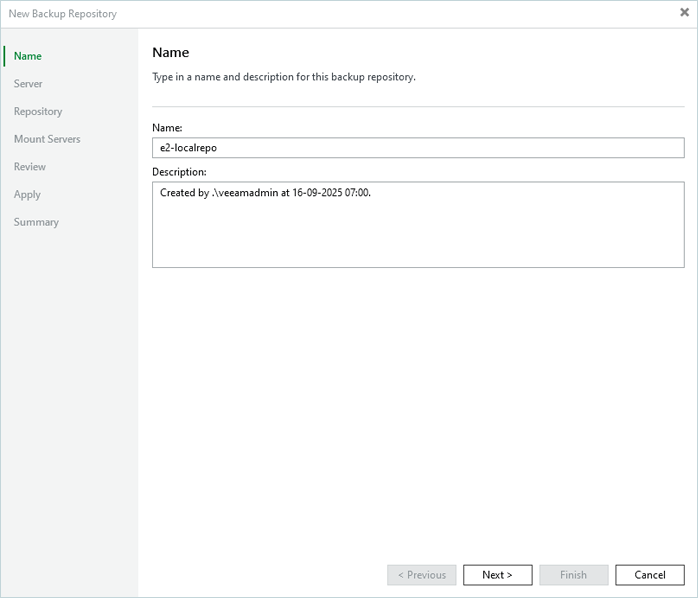The width and height of the screenshot is (698, 598).
Task: Click the bold Name page heading
Action: coord(170,53)
